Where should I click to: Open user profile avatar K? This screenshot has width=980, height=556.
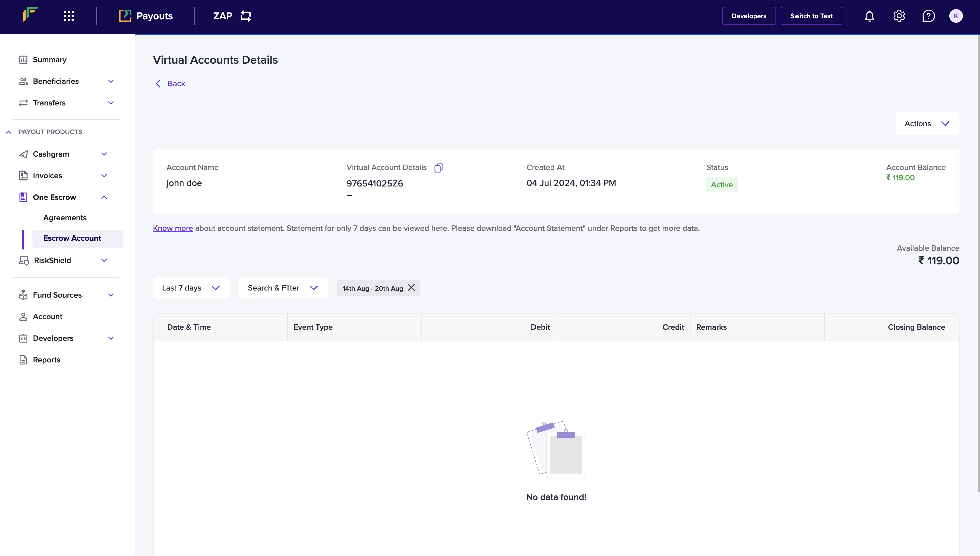click(x=956, y=16)
